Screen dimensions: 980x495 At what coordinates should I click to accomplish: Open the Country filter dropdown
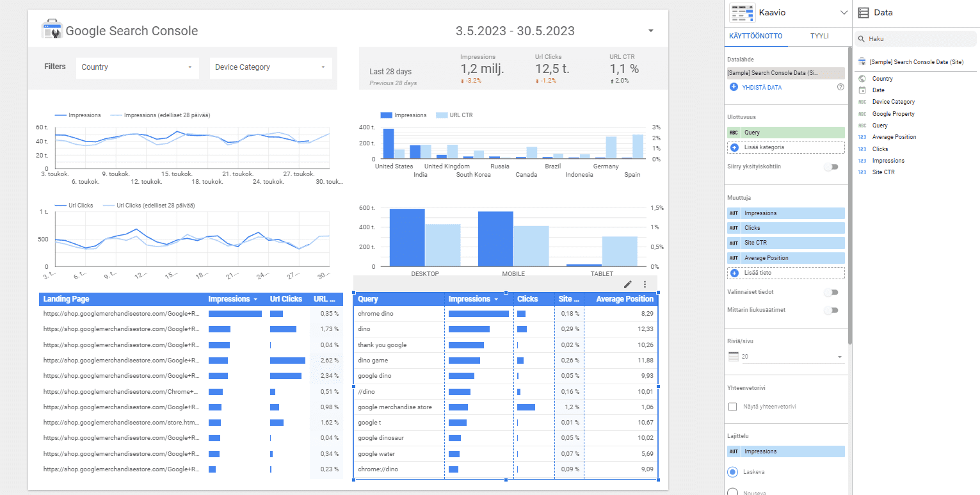pyautogui.click(x=138, y=67)
